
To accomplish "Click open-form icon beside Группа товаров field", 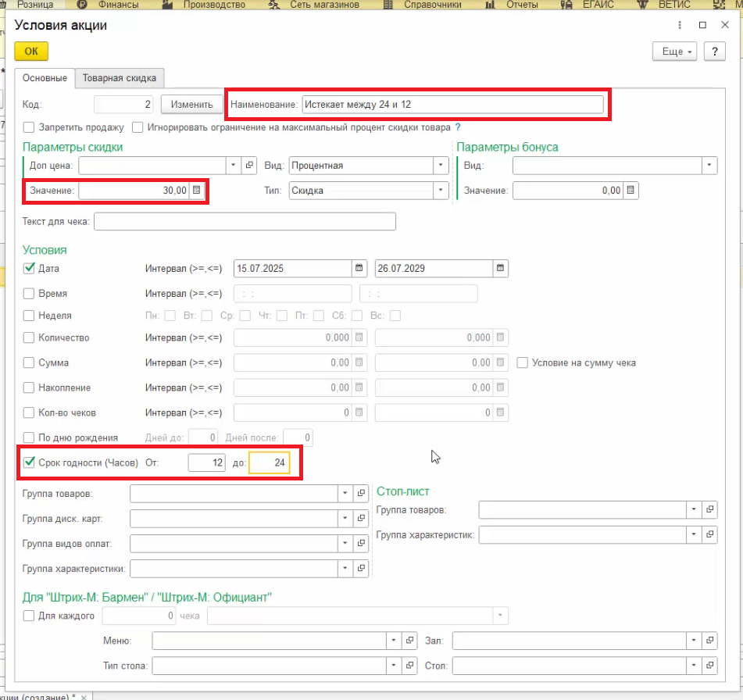I will (361, 494).
